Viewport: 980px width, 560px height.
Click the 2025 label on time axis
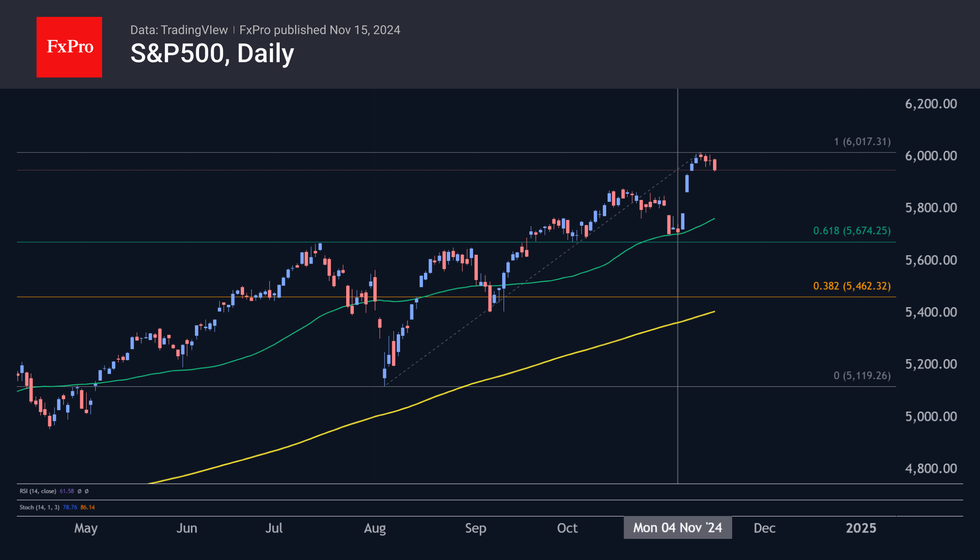(861, 528)
